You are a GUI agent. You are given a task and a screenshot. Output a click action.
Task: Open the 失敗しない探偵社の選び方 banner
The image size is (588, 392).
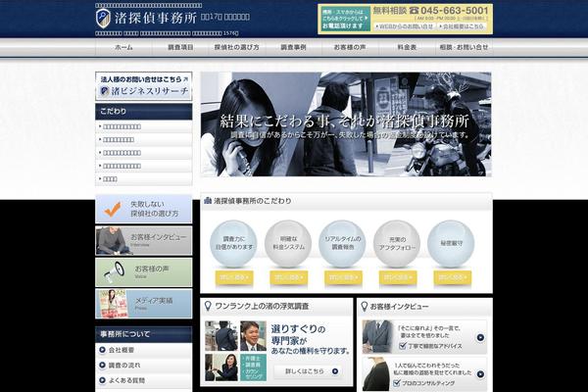[x=144, y=209]
